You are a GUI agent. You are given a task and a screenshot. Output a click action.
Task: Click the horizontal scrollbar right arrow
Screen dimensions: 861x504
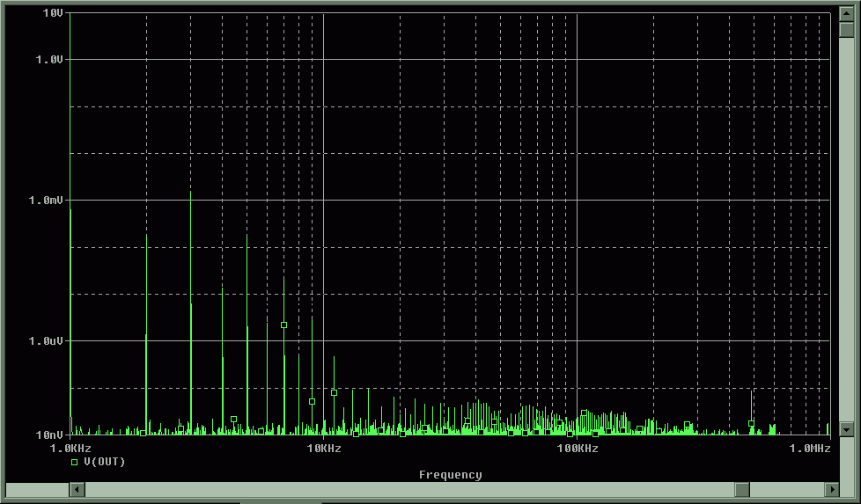(x=831, y=489)
